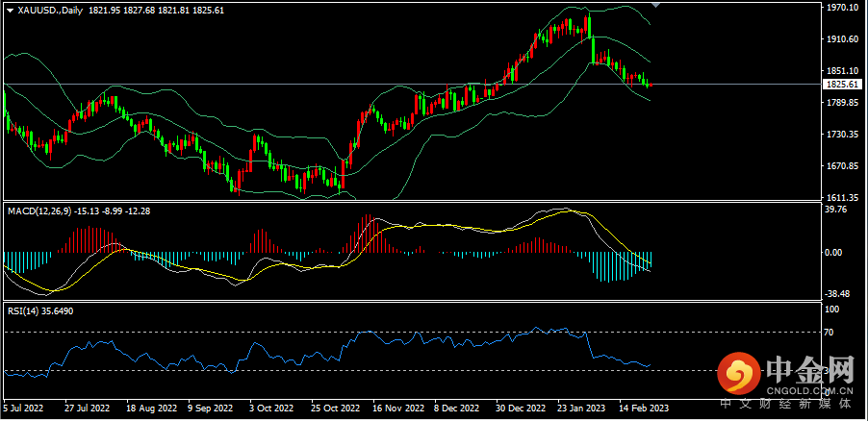Click the triangle arrow beside XAUUSD title
Viewport: 868px width, 421px height.
(10, 10)
